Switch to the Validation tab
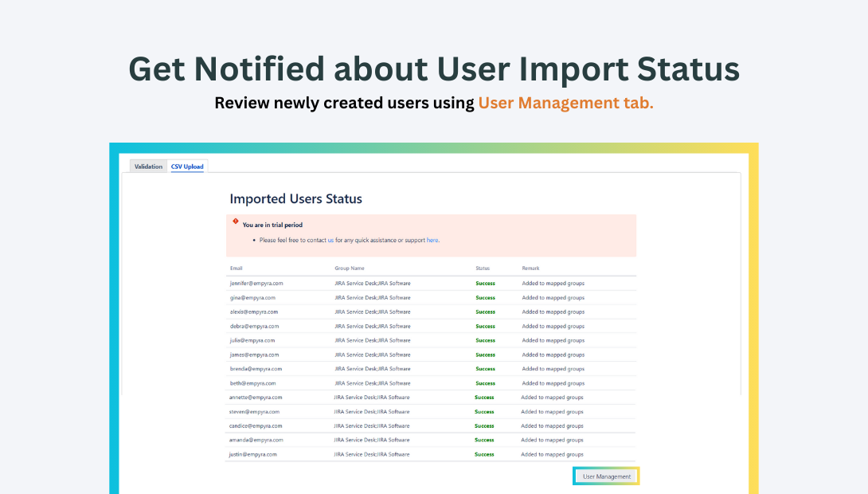Viewport: 868px width, 494px height. click(x=148, y=167)
